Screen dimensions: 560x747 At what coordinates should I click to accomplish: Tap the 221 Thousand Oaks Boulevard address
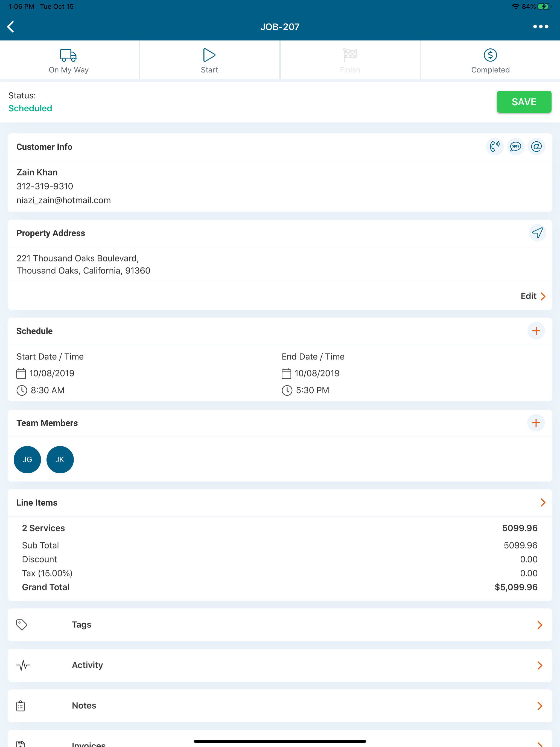pos(83,264)
